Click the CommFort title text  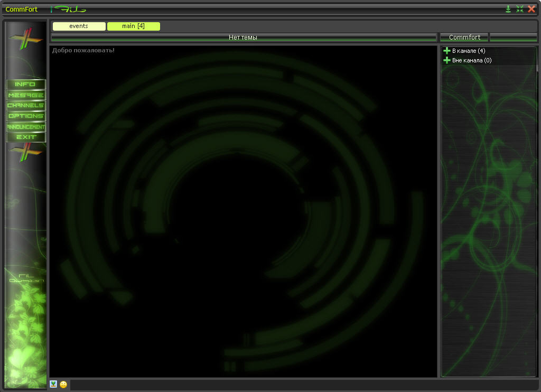coord(21,10)
